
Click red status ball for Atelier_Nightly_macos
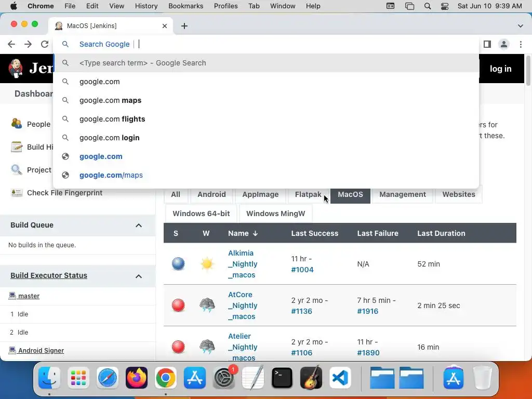point(178,347)
